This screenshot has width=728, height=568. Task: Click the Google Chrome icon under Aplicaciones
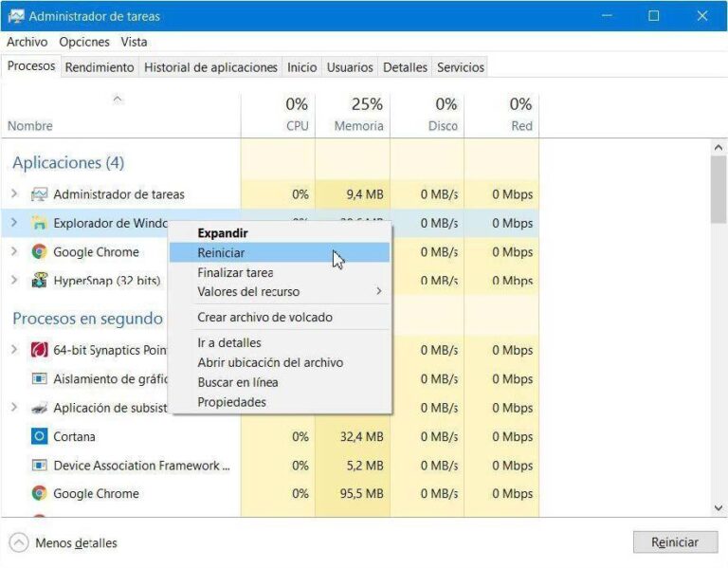coord(39,252)
